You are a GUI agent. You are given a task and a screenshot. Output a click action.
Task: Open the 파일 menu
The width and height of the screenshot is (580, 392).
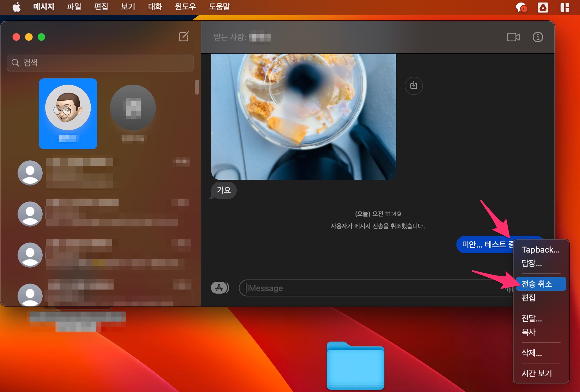coord(74,7)
